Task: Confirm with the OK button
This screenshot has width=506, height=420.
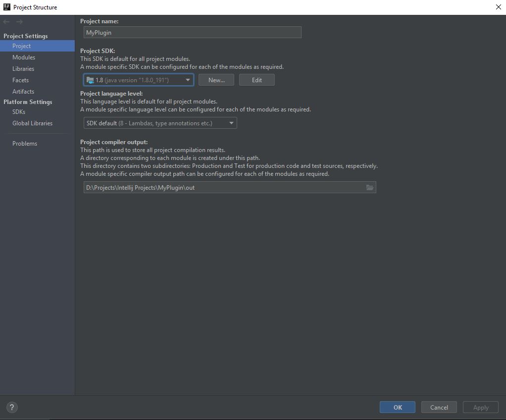Action: pos(398,407)
